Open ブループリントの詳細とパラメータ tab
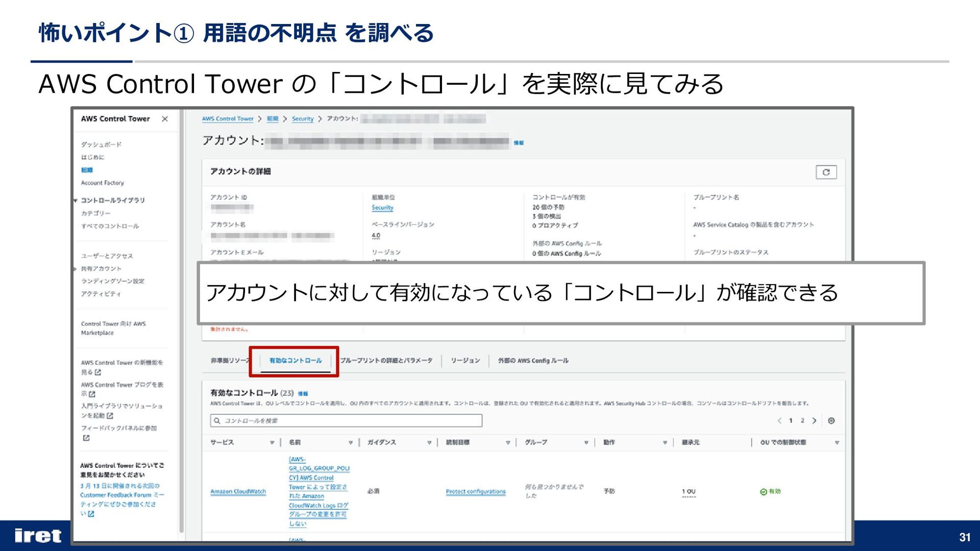This screenshot has height=551, width=980. point(386,361)
